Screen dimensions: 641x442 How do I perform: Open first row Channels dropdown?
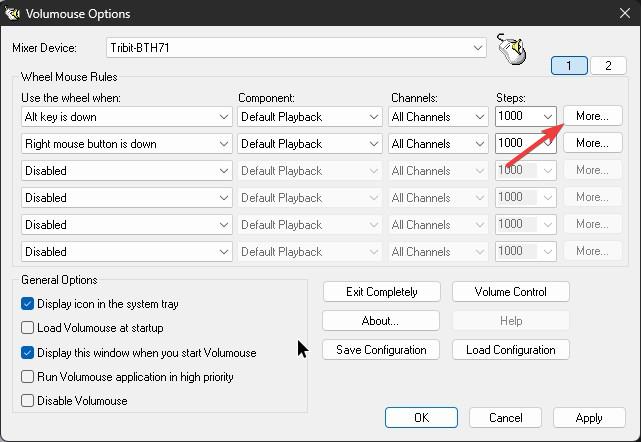pyautogui.click(x=438, y=117)
